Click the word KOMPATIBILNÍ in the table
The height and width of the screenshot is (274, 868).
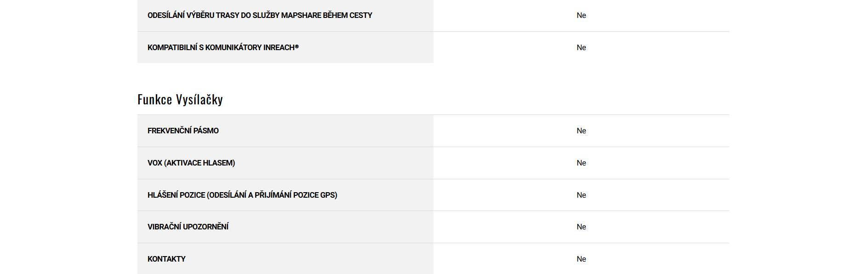point(172,48)
